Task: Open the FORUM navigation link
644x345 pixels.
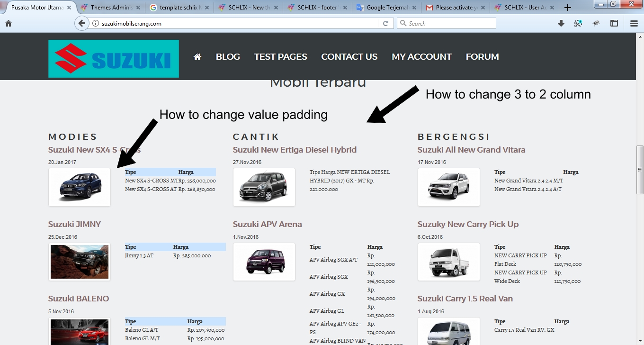Action: (x=482, y=56)
